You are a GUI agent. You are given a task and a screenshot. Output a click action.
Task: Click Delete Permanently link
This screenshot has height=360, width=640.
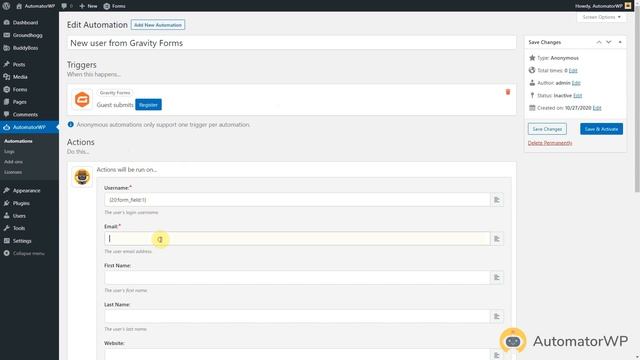coord(550,143)
